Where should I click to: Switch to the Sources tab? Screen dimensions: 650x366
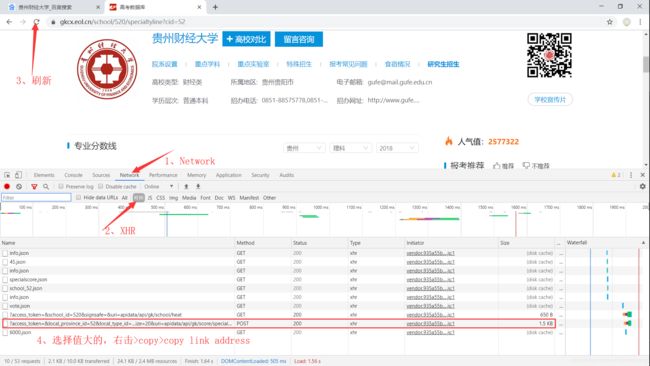click(101, 175)
